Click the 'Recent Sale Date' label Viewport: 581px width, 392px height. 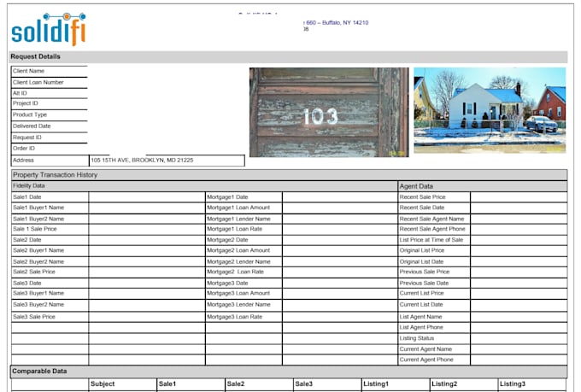(x=422, y=208)
